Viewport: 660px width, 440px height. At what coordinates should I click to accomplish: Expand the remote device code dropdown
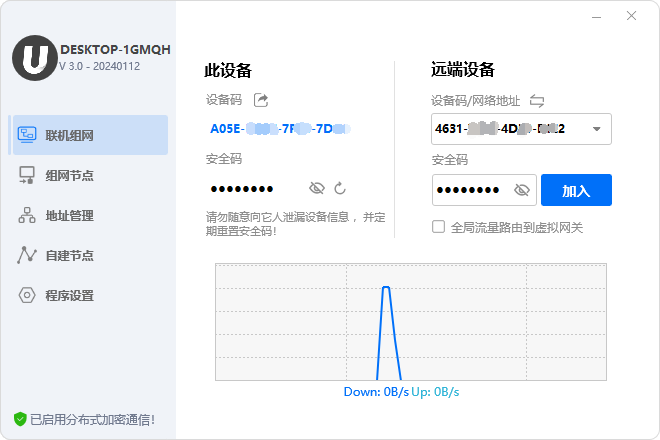597,129
